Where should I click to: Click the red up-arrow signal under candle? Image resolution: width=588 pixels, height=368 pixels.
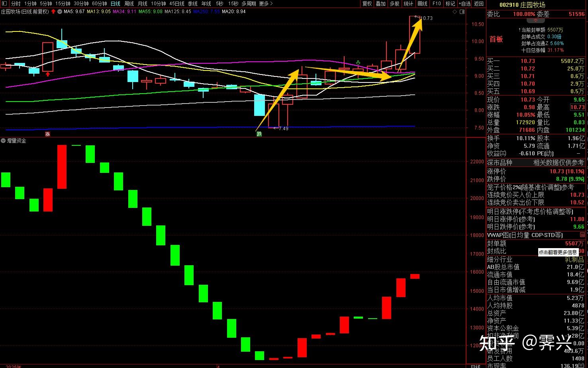[48, 74]
